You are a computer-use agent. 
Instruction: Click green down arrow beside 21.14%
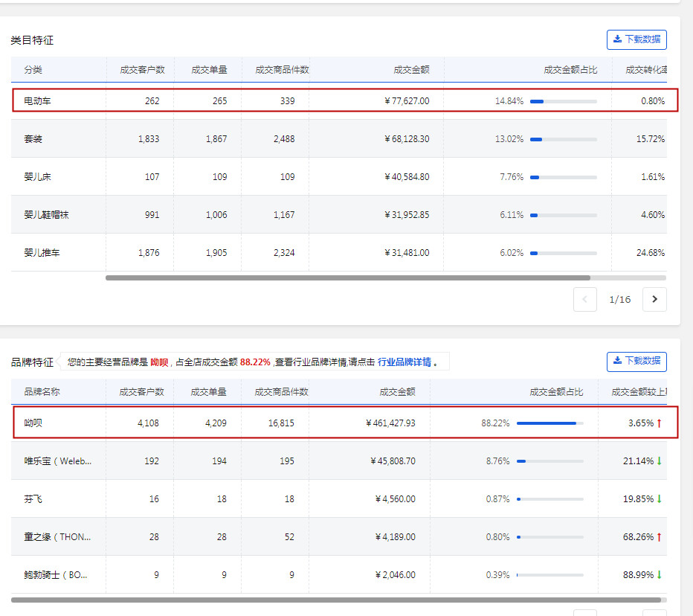click(659, 461)
